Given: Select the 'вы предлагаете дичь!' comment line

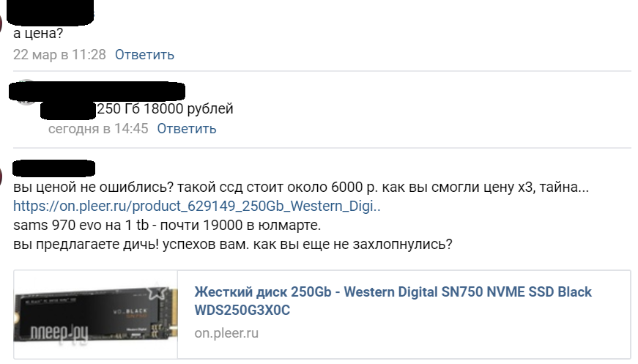Looking at the screenshot, I should click(x=233, y=244).
